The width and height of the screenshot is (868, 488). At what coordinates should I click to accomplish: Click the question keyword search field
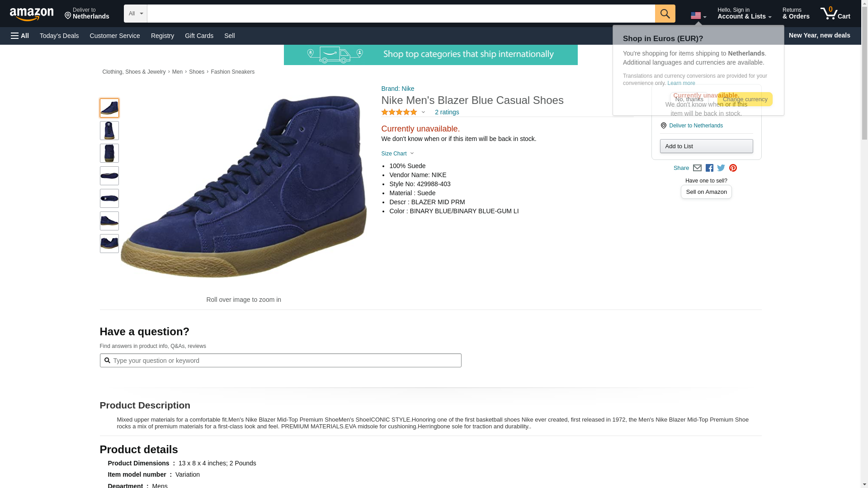click(285, 361)
